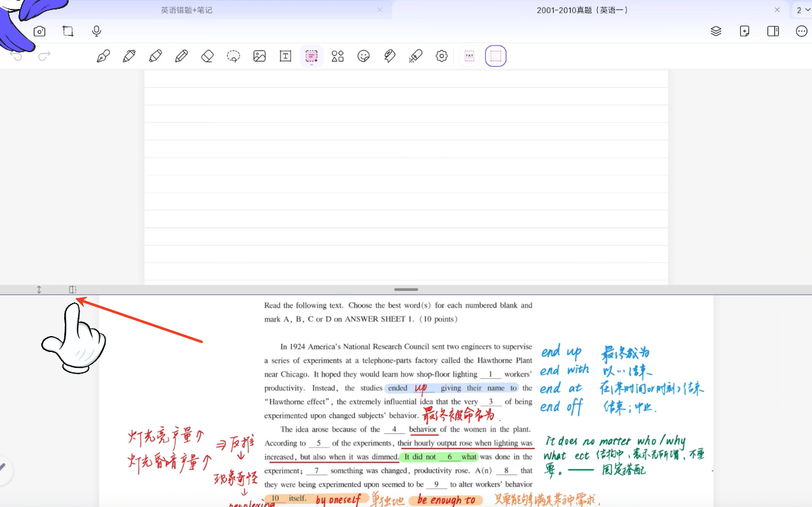Viewport: 812px width, 507px height.
Task: Select the eraser tool
Action: tap(207, 56)
